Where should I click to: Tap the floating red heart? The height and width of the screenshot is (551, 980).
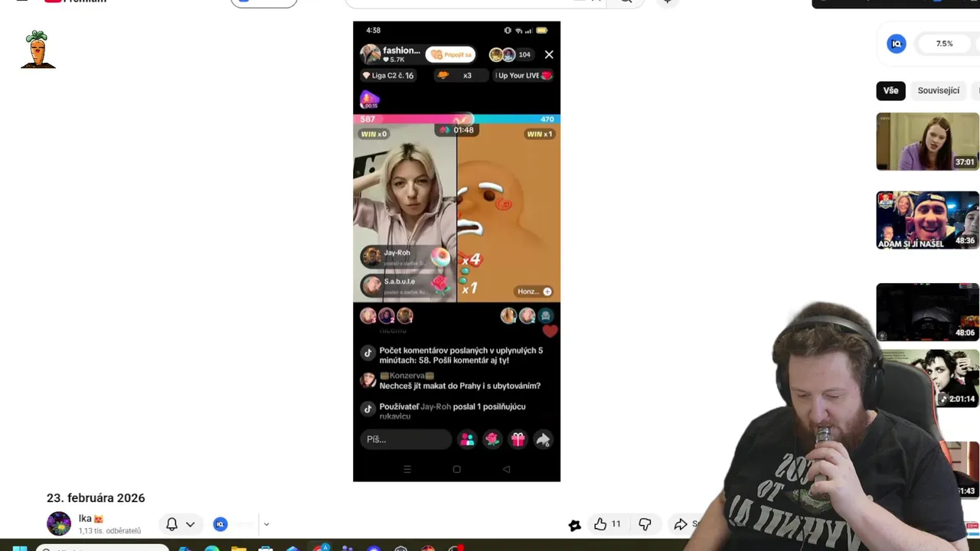click(550, 331)
